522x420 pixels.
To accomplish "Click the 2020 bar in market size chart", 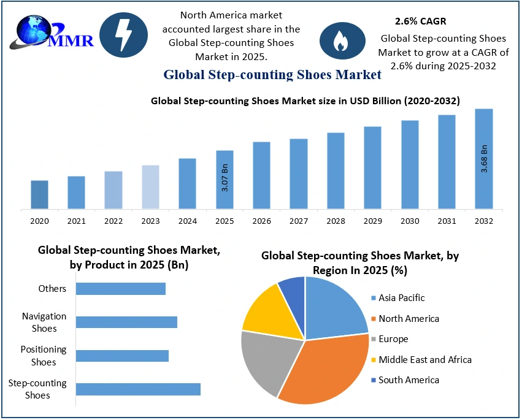I will pos(39,195).
